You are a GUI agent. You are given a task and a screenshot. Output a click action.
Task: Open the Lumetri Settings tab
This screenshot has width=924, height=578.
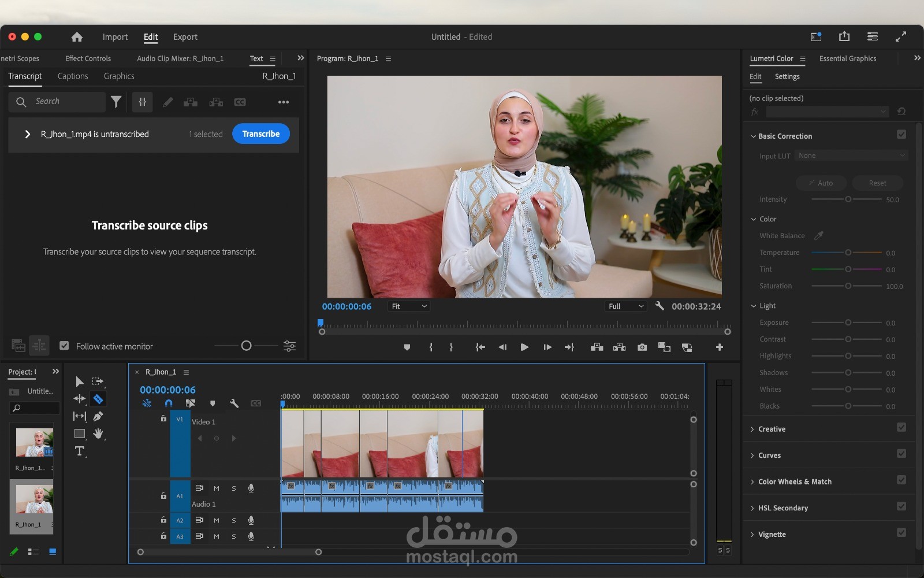click(x=787, y=76)
